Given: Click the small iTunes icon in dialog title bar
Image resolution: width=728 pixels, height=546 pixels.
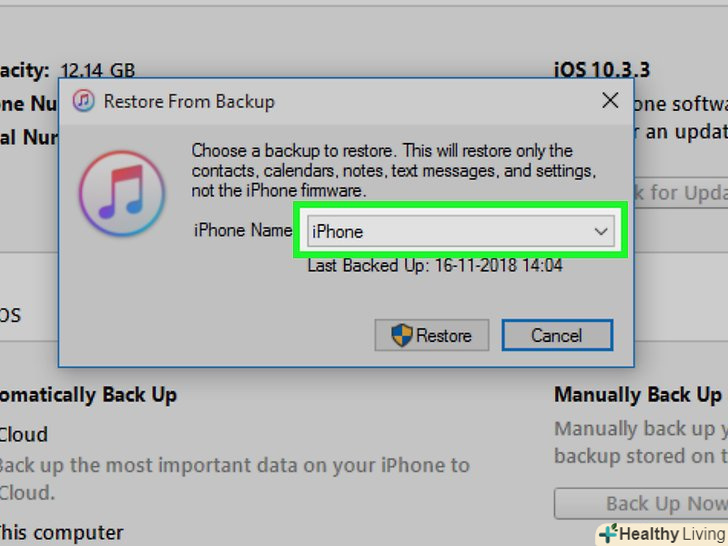Looking at the screenshot, I should tap(84, 100).
